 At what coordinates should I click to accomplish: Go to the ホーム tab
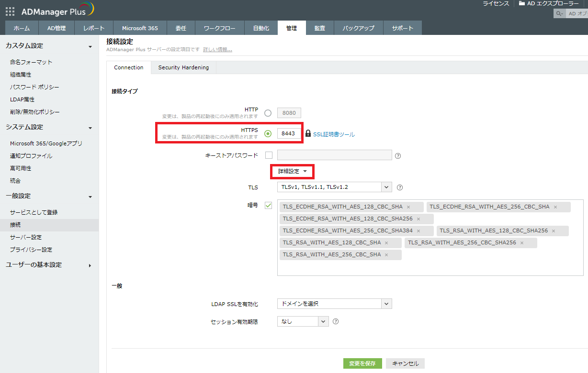tap(22, 28)
